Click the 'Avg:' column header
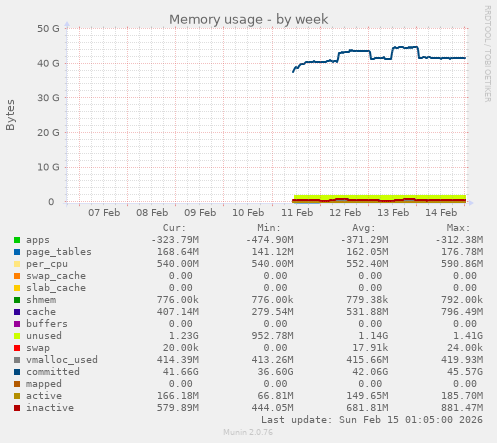Viewport: 497px width, 443px height. click(364, 228)
